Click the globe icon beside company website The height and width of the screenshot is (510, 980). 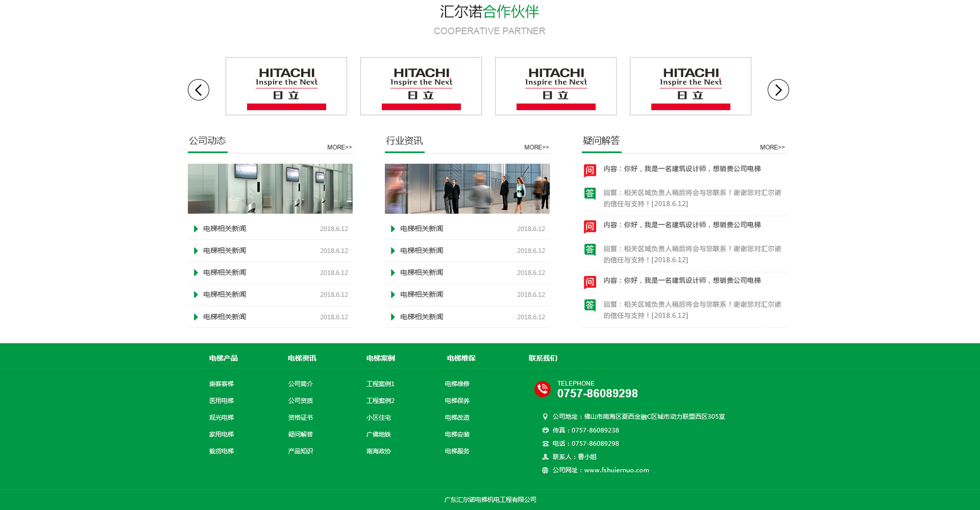pyautogui.click(x=545, y=470)
